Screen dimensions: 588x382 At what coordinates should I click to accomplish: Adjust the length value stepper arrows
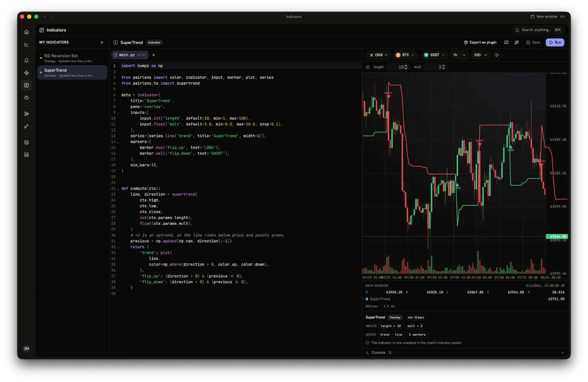click(x=406, y=67)
